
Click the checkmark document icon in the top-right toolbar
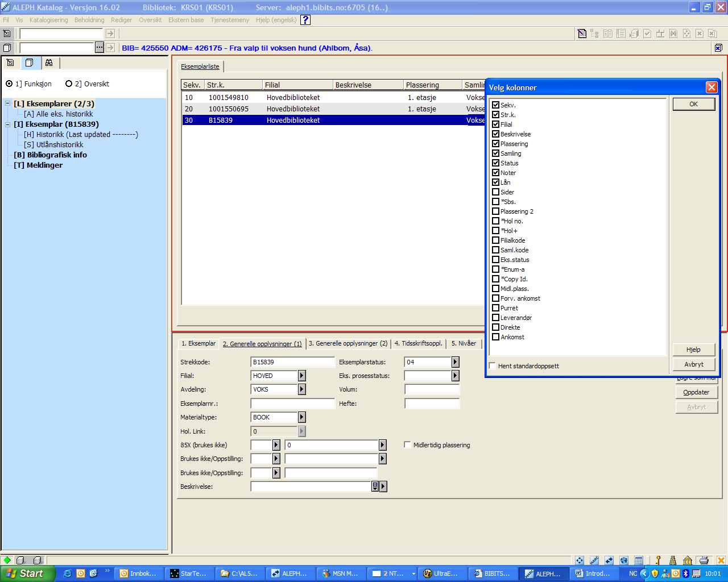point(647,34)
